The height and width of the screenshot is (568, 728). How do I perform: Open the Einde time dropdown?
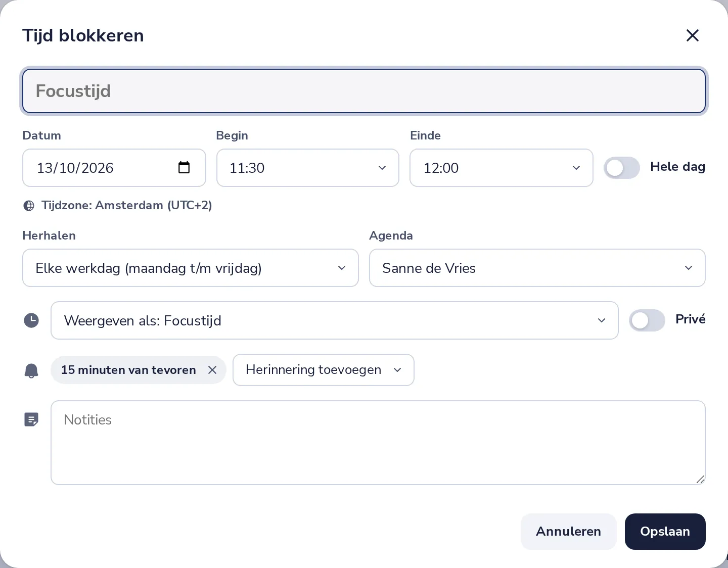[x=502, y=168]
